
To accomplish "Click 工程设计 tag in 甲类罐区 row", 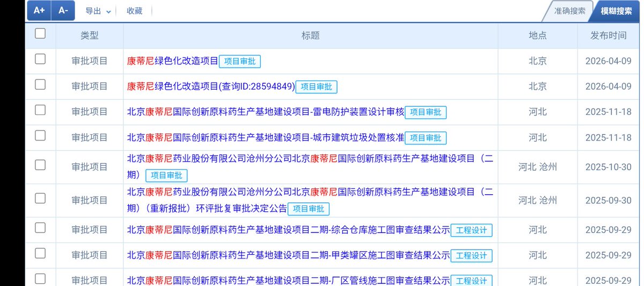I will pos(471,255).
